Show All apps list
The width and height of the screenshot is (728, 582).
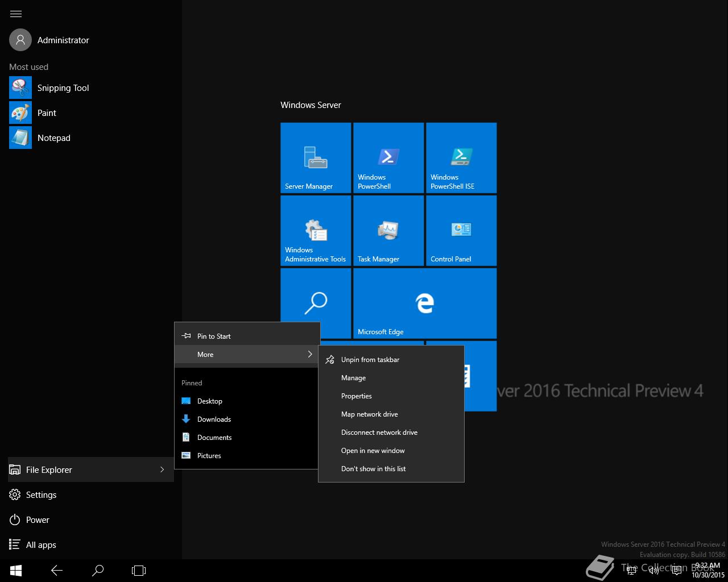tap(91, 545)
